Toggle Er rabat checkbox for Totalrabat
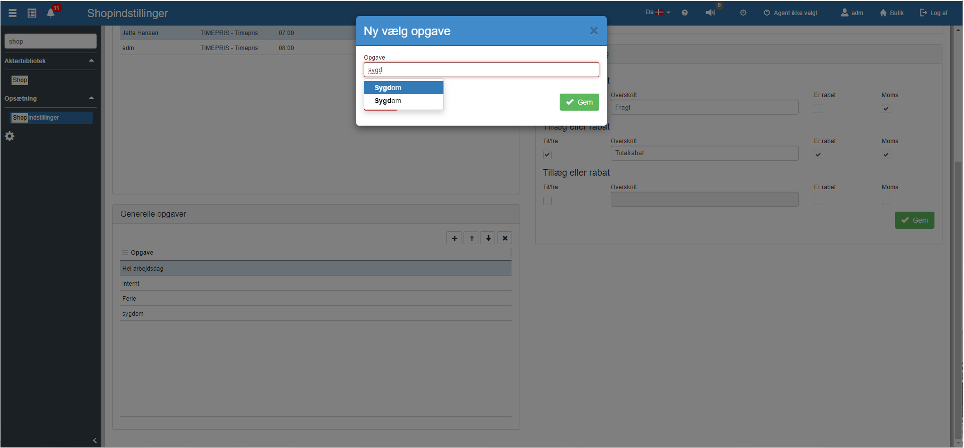The height and width of the screenshot is (448, 964). (x=818, y=155)
